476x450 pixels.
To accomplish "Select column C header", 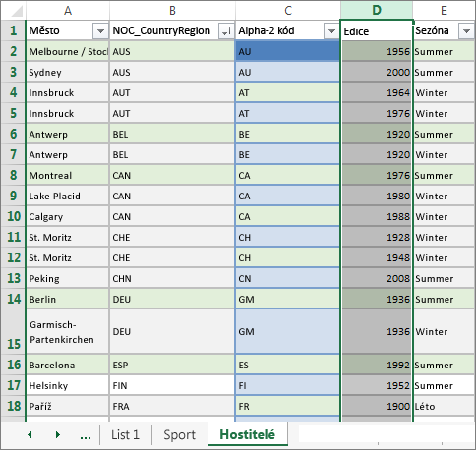I will point(288,11).
